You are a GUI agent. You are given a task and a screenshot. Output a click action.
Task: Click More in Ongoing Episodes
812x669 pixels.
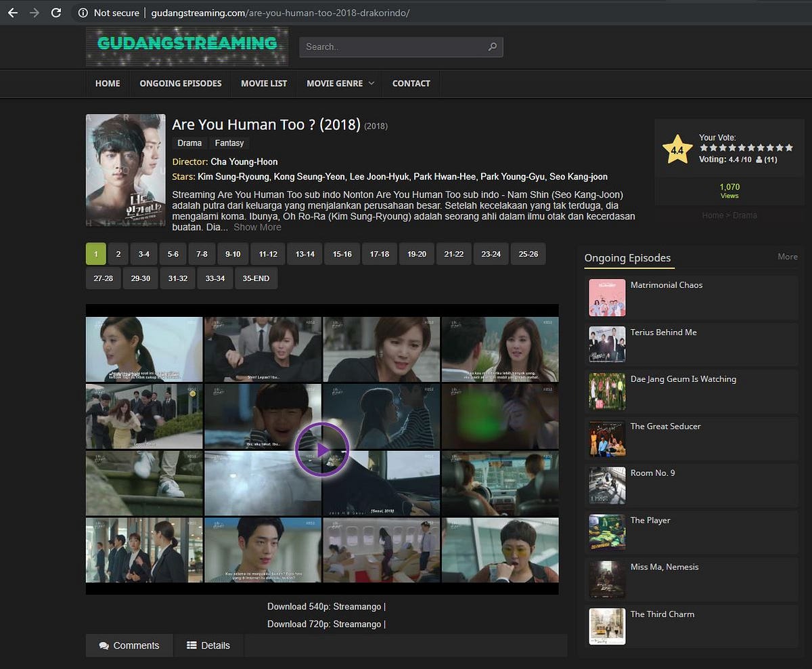click(x=788, y=257)
